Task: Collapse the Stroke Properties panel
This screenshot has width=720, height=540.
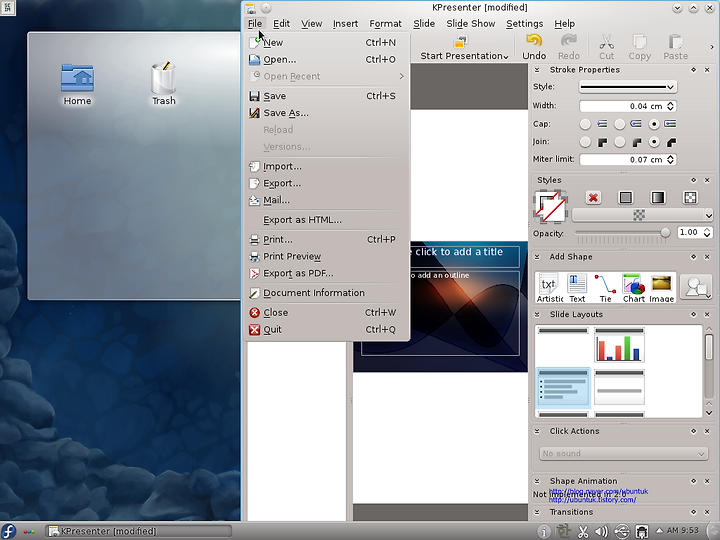Action: pos(537,70)
